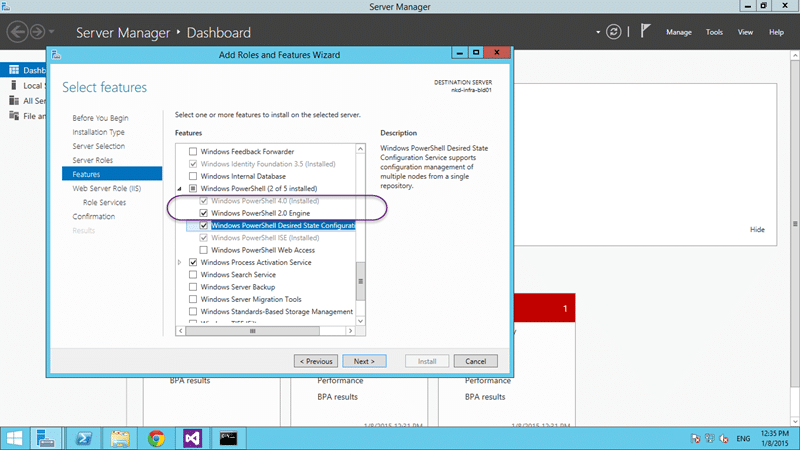
Task: Go to the Role Services step
Action: tap(104, 203)
